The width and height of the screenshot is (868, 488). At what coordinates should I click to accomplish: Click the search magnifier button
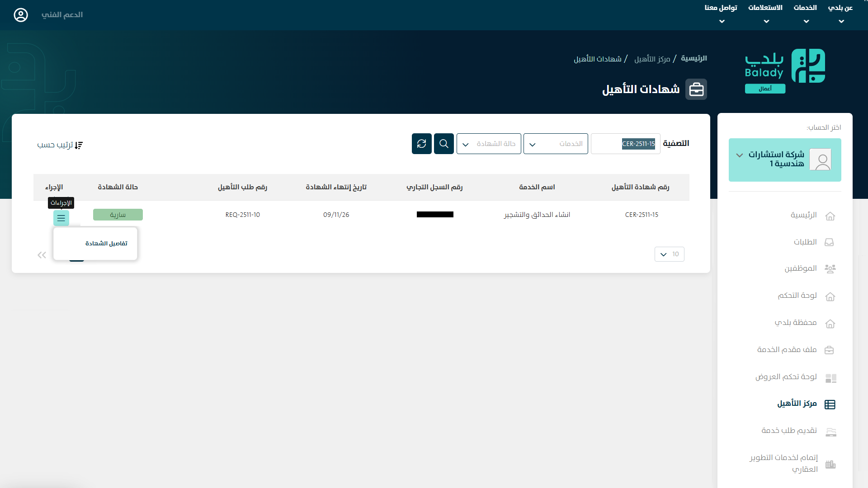(x=443, y=144)
